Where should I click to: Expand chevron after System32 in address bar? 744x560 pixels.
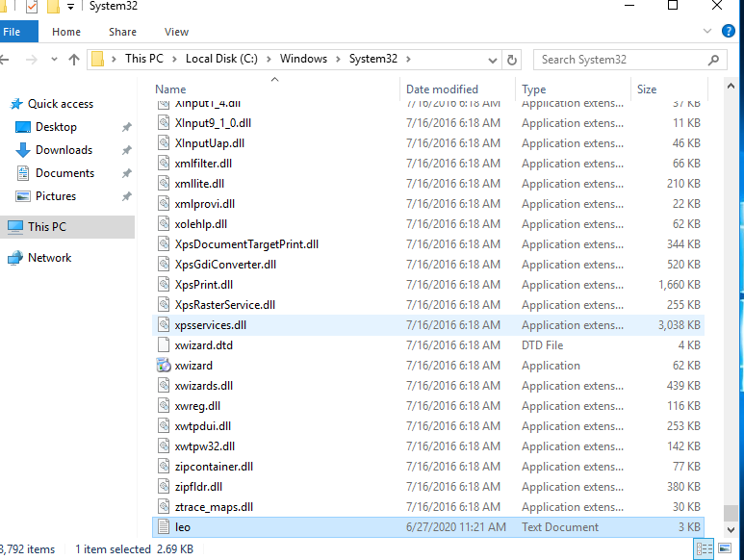coord(408,60)
